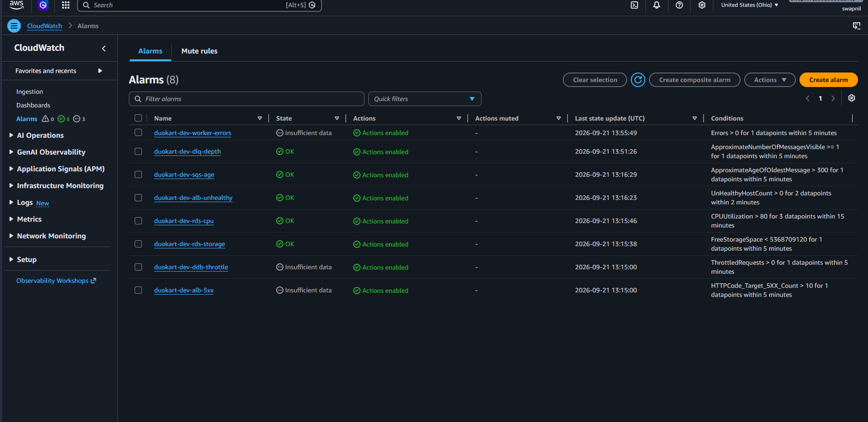Check the duokart-dev-rds-cpu alarm
The image size is (868, 422).
pyautogui.click(x=138, y=221)
